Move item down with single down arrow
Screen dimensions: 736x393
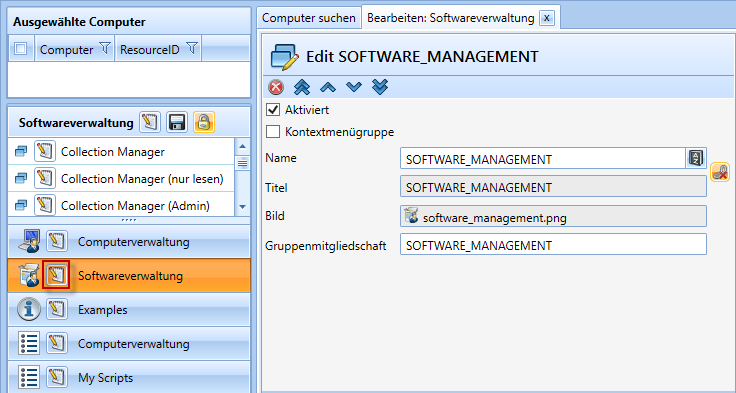(354, 87)
